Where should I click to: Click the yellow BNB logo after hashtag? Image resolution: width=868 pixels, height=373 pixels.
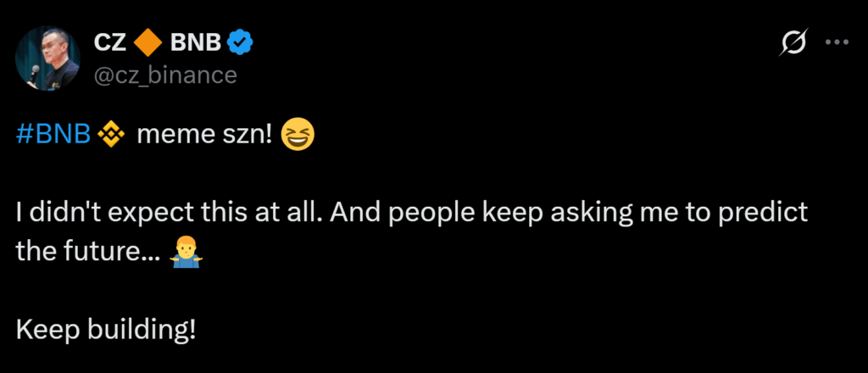coord(108,134)
